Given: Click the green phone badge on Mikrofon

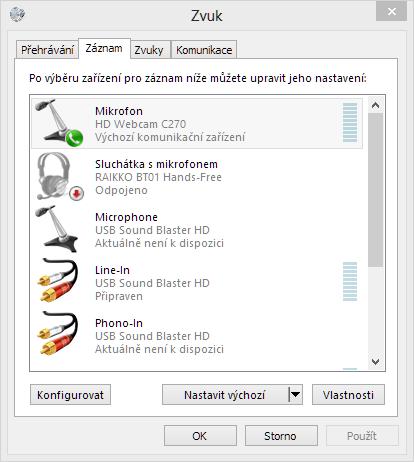Looking at the screenshot, I should click(x=74, y=138).
